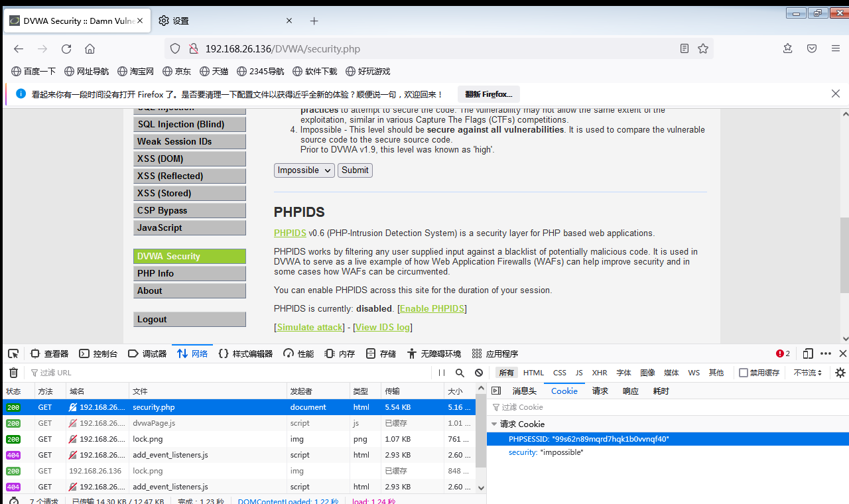Close the DVWA Security tab
The width and height of the screenshot is (849, 504).
pos(141,21)
